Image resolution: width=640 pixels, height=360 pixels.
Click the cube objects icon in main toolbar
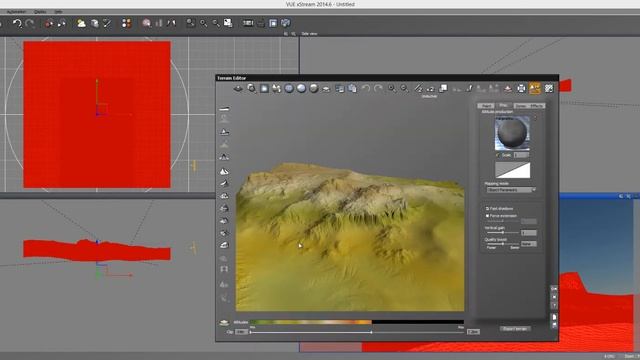(94, 23)
